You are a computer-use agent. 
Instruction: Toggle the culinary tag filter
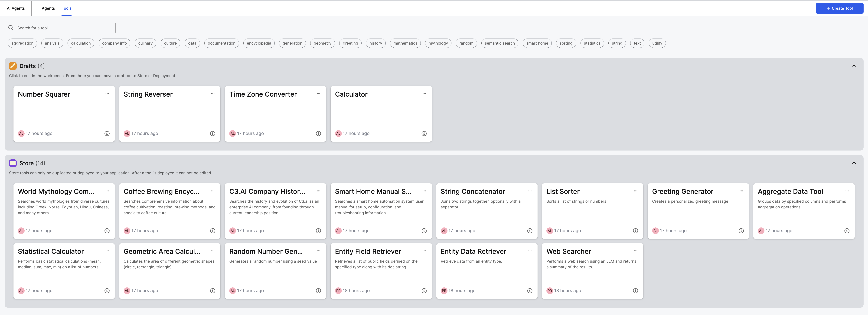coord(145,43)
